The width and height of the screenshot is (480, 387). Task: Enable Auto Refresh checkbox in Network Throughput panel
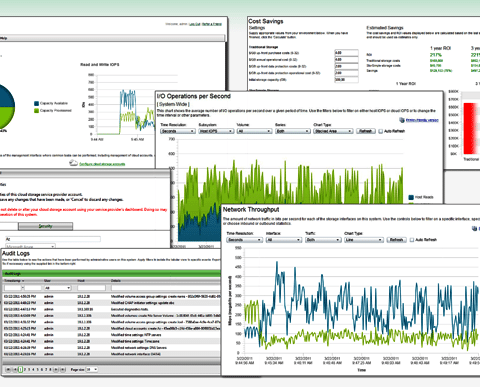coord(412,240)
